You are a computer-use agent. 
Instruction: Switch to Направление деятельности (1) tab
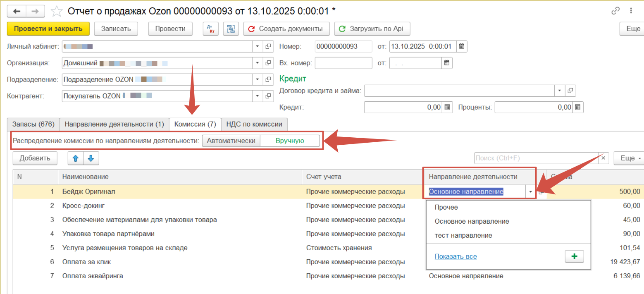click(114, 124)
